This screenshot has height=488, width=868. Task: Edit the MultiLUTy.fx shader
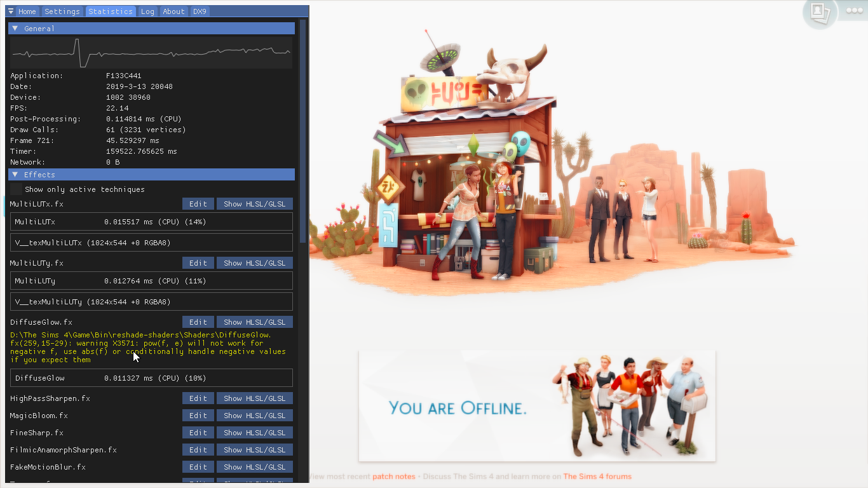tap(198, 263)
